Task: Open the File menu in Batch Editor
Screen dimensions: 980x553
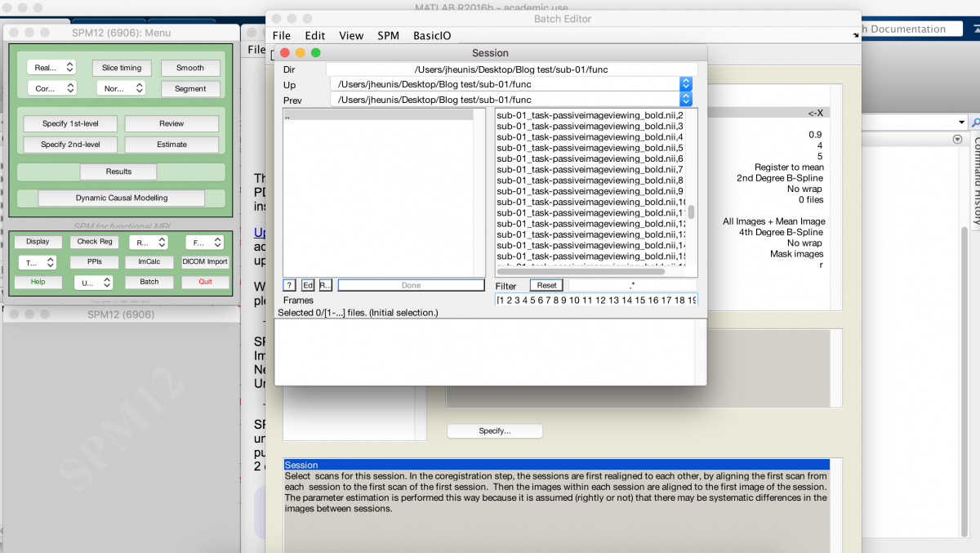Action: point(281,35)
